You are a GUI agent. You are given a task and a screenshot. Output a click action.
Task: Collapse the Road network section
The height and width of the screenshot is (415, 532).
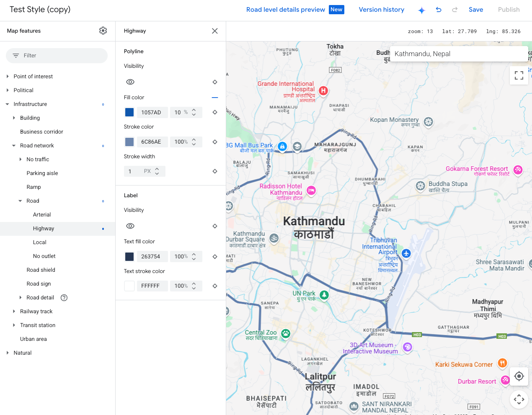tap(14, 145)
